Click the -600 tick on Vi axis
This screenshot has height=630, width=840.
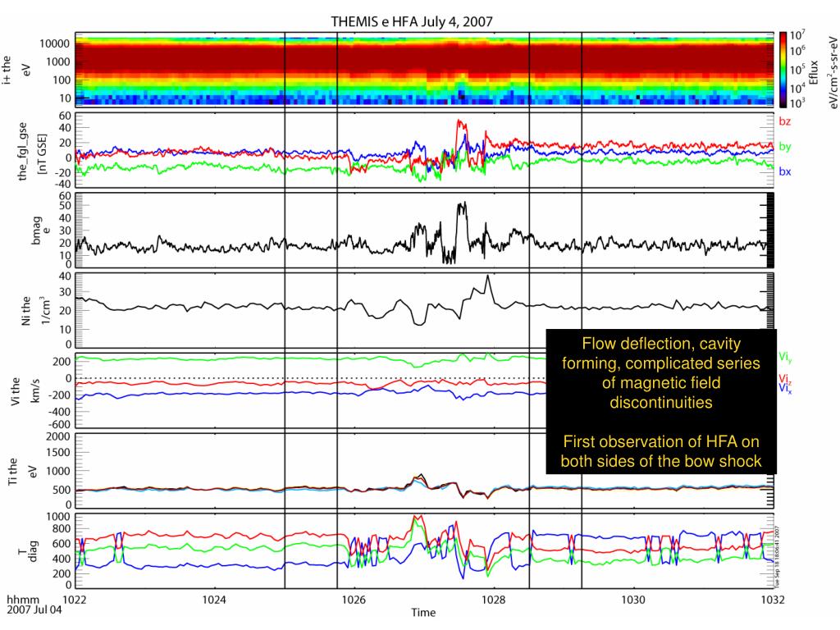pyautogui.click(x=58, y=424)
